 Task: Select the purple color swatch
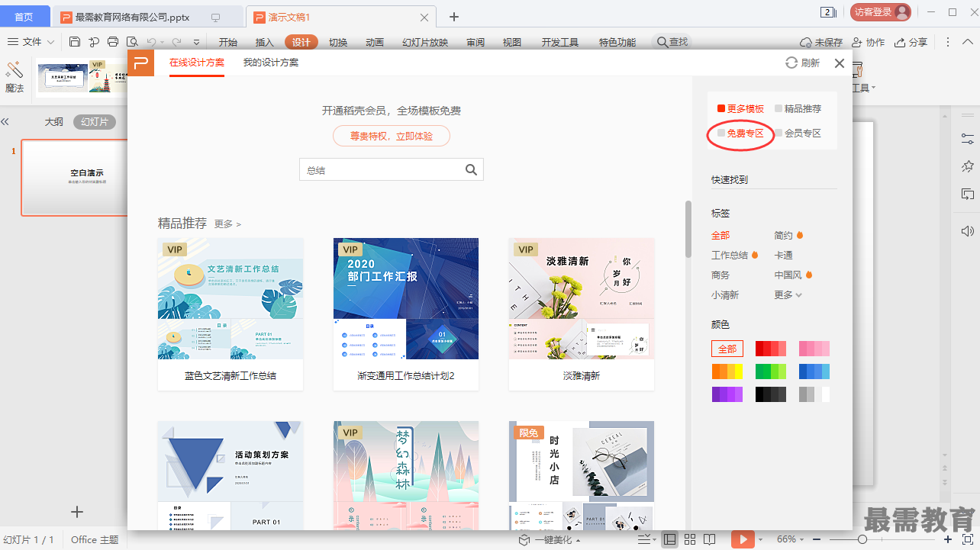pos(727,394)
